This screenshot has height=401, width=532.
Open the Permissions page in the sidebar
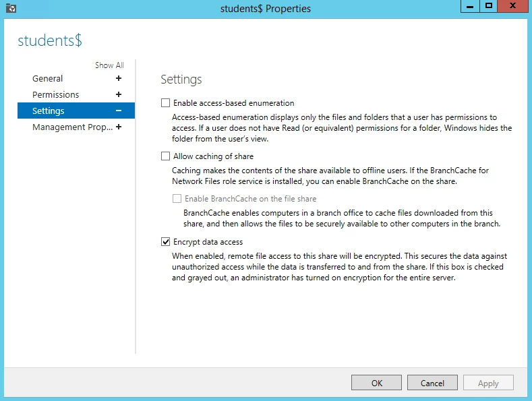[56, 94]
